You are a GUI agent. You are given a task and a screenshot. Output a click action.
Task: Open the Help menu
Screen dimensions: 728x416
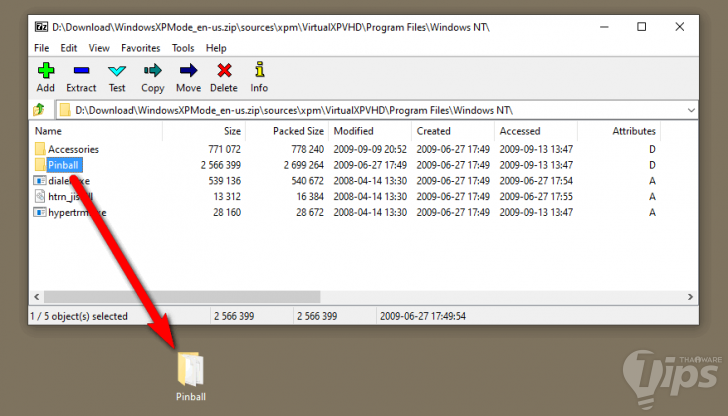click(216, 48)
